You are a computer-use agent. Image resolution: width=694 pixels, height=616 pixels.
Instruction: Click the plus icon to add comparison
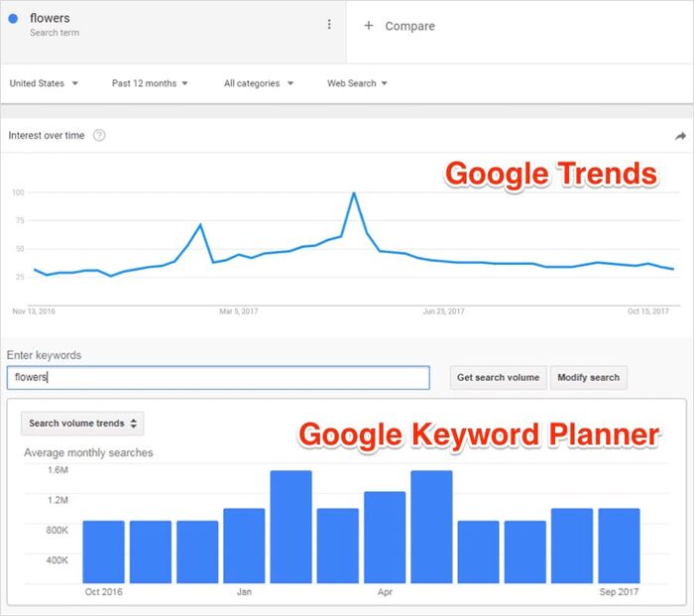369,26
